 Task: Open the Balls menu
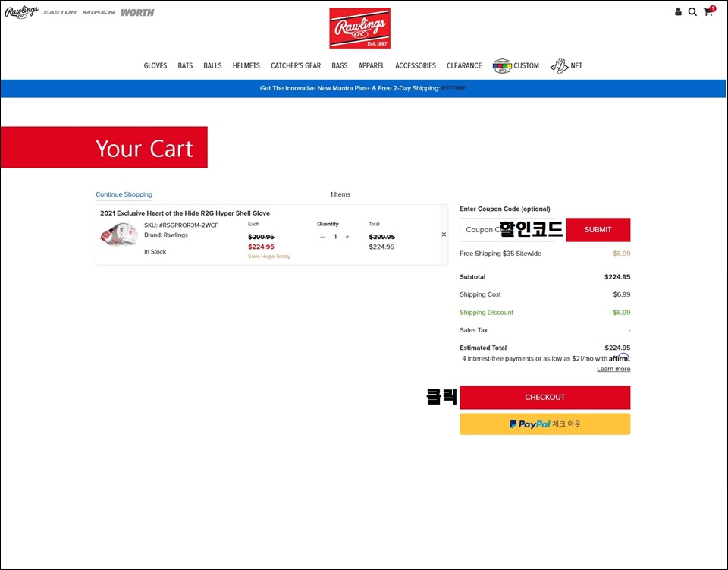212,65
